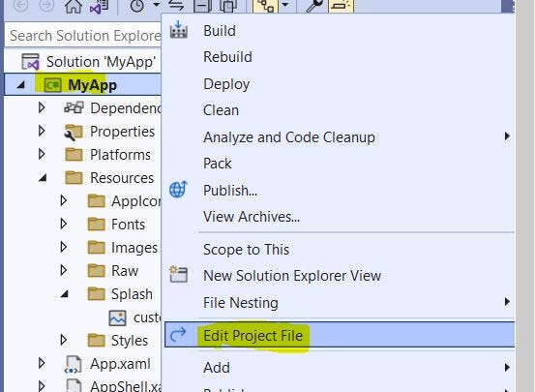The width and height of the screenshot is (535, 392).
Task: Click the App.xaml file icon
Action: 74,364
